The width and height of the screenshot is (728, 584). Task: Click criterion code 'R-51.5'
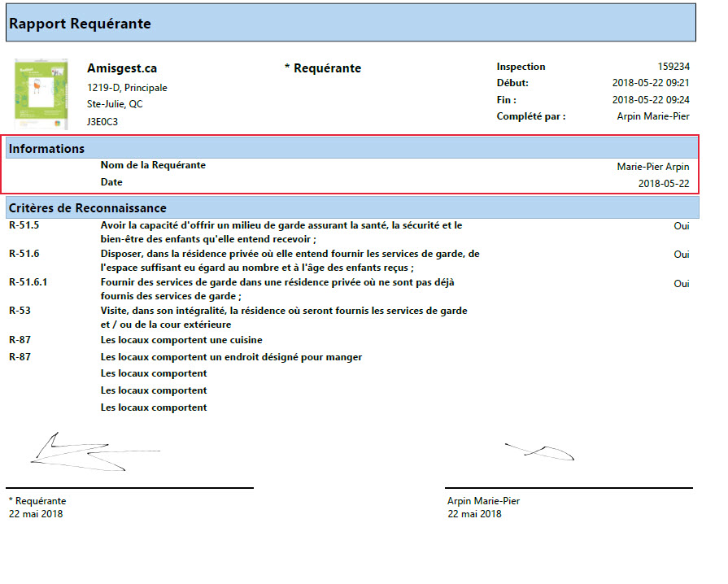coord(24,225)
